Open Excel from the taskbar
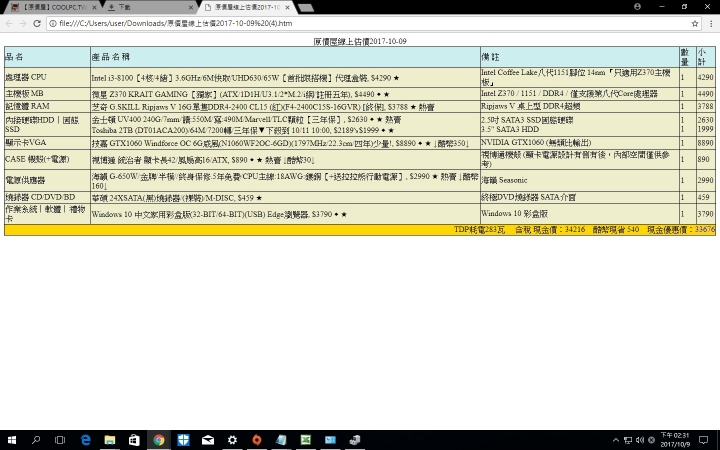Image resolution: width=720 pixels, height=450 pixels. (306, 440)
